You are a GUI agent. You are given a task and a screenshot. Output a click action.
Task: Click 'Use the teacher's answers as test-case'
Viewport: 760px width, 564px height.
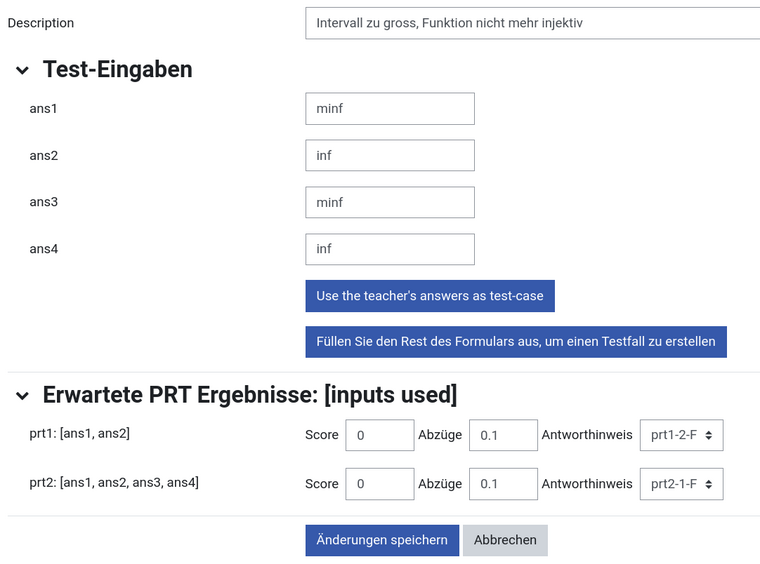[x=430, y=296]
